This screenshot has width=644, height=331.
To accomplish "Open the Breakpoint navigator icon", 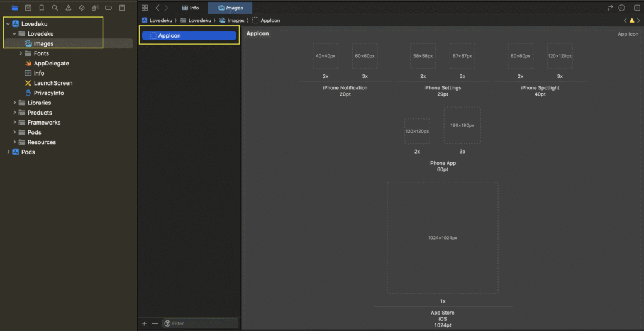I will click(x=108, y=8).
